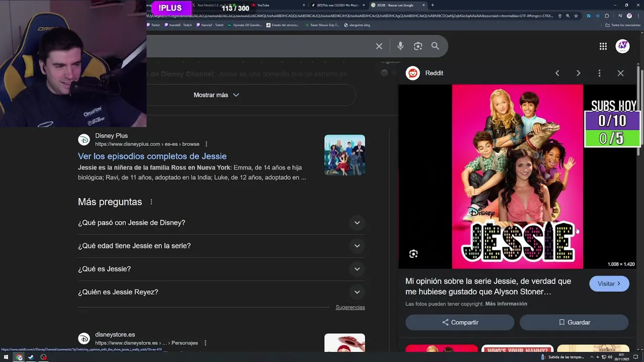Image resolution: width=644 pixels, height=362 pixels.
Task: Open the Google account avatar menu
Action: (623, 46)
